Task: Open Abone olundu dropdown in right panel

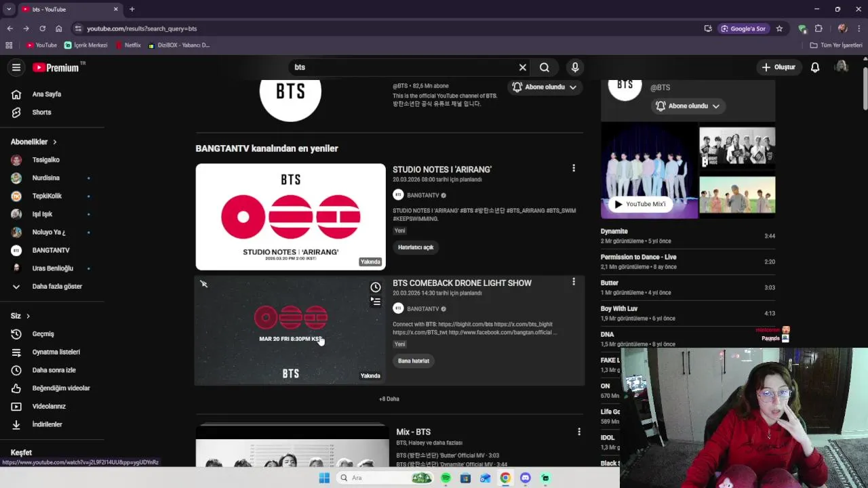Action: [x=688, y=106]
